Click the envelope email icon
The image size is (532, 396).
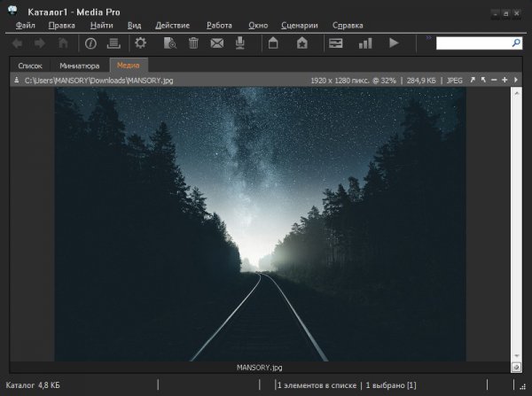pyautogui.click(x=217, y=43)
